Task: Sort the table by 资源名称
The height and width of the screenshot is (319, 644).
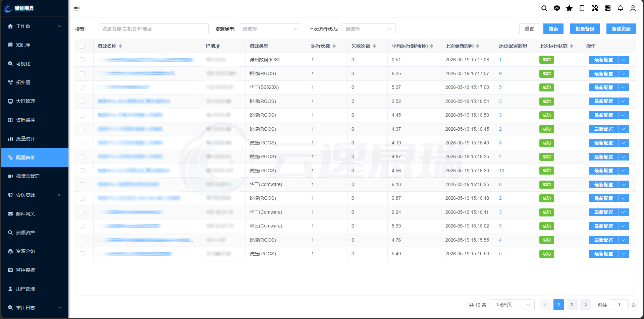Action: click(120, 46)
